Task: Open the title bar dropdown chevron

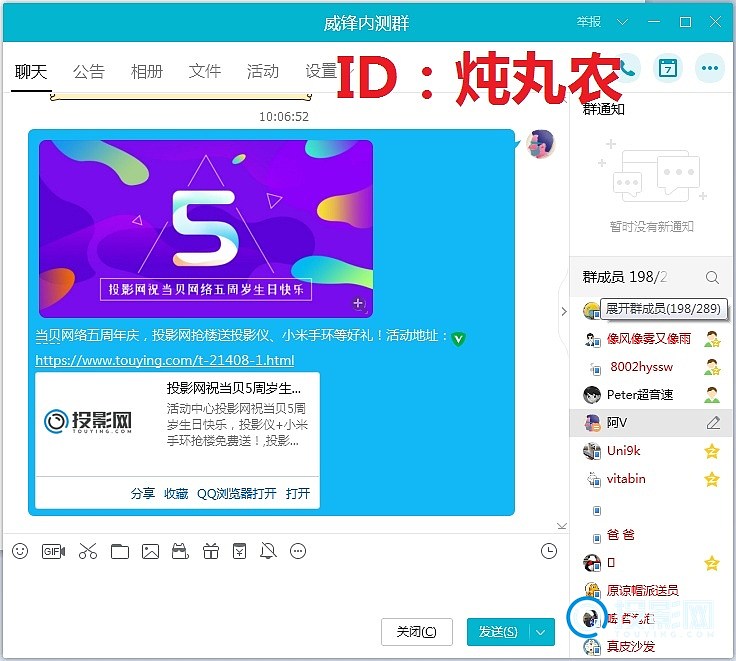Action: coord(622,22)
